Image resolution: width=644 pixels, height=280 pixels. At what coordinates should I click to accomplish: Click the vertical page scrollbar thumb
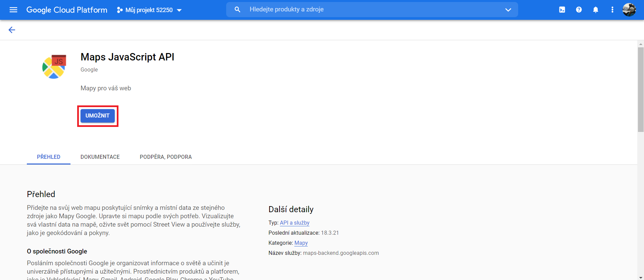640,89
